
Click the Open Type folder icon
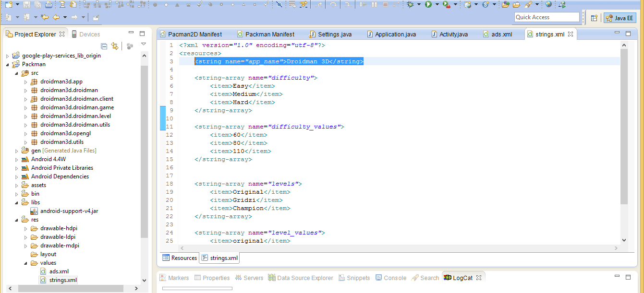coord(505,4)
